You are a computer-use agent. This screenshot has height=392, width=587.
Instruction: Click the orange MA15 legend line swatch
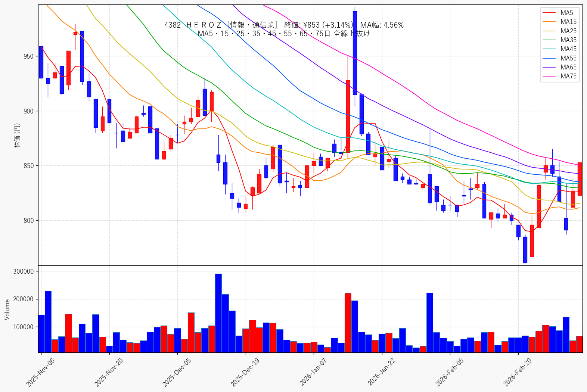click(549, 22)
